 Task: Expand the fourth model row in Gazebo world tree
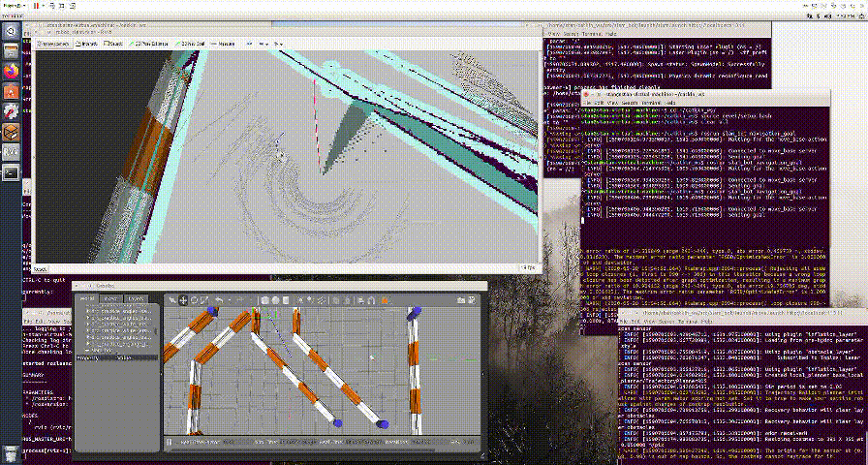click(x=88, y=330)
